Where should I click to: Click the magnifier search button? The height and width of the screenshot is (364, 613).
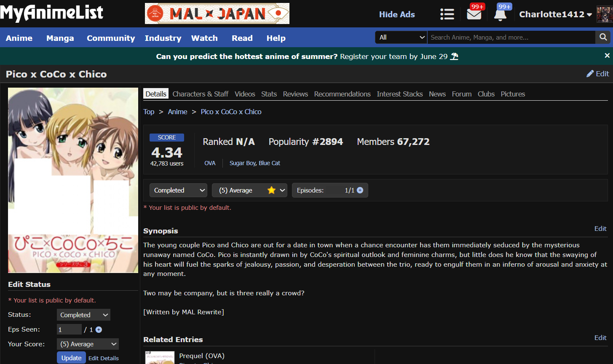pos(603,37)
